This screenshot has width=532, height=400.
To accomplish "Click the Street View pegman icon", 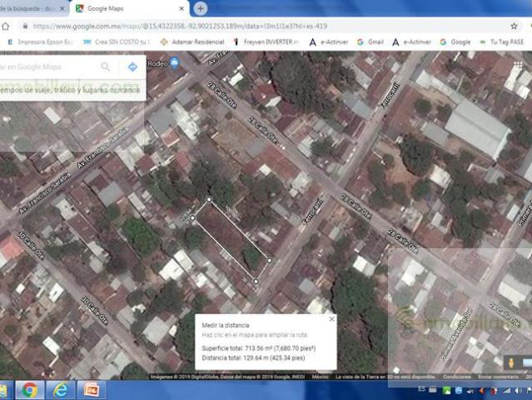I will (x=511, y=362).
